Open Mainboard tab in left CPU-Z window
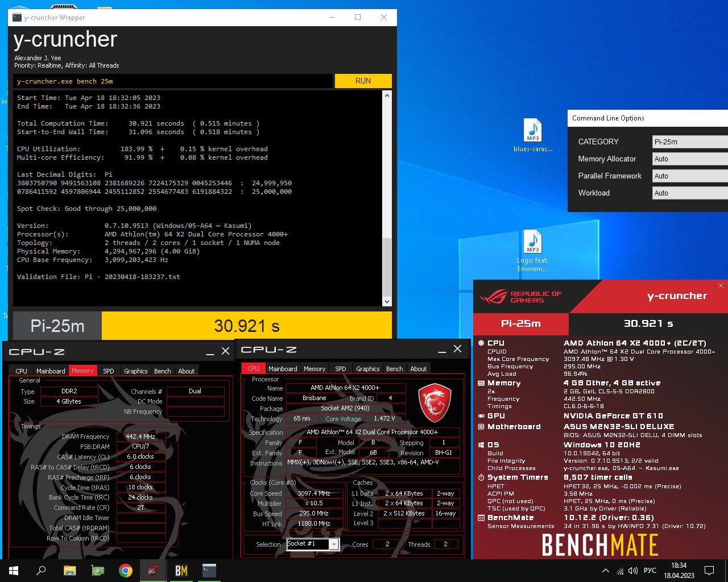Viewport: 728px width, 582px height. 51,371
